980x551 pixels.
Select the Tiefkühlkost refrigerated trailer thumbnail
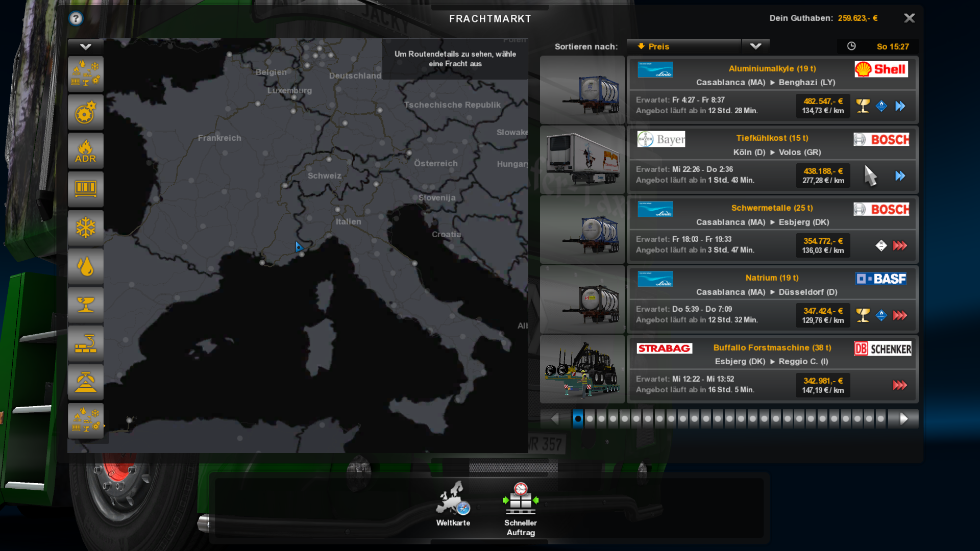click(582, 160)
